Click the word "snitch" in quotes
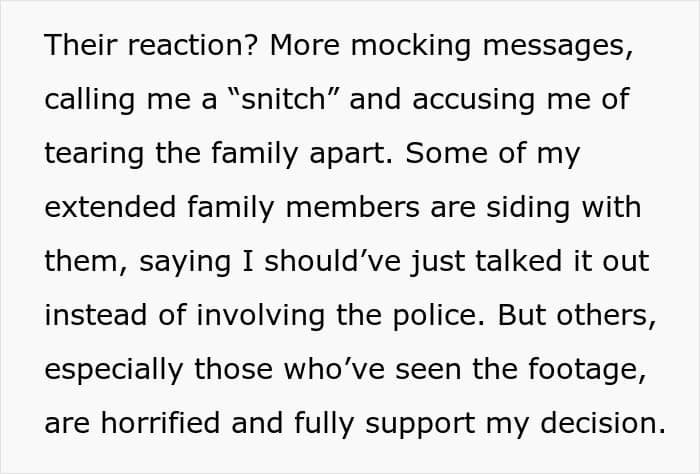 [283, 99]
